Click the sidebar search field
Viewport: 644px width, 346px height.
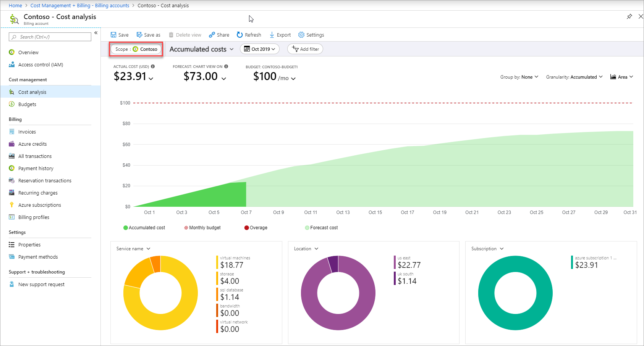(x=50, y=37)
